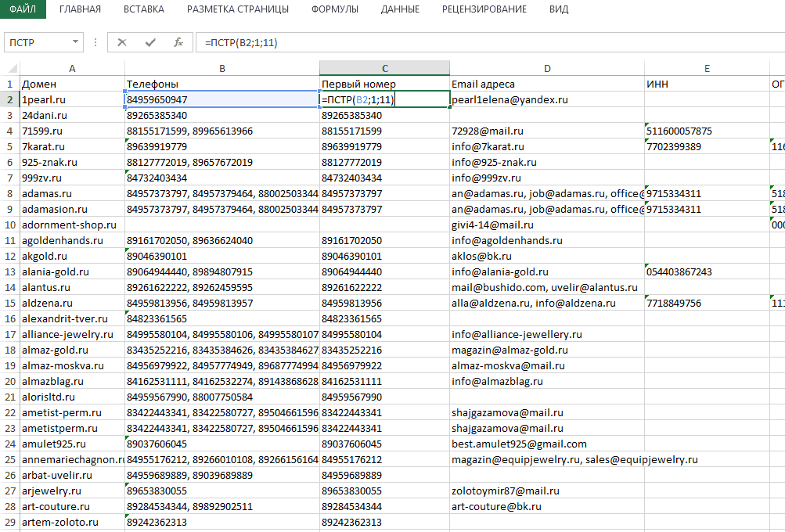Viewport: 785px width, 532px height.
Task: Select email cell info@almazblag.ru
Action: click(547, 381)
